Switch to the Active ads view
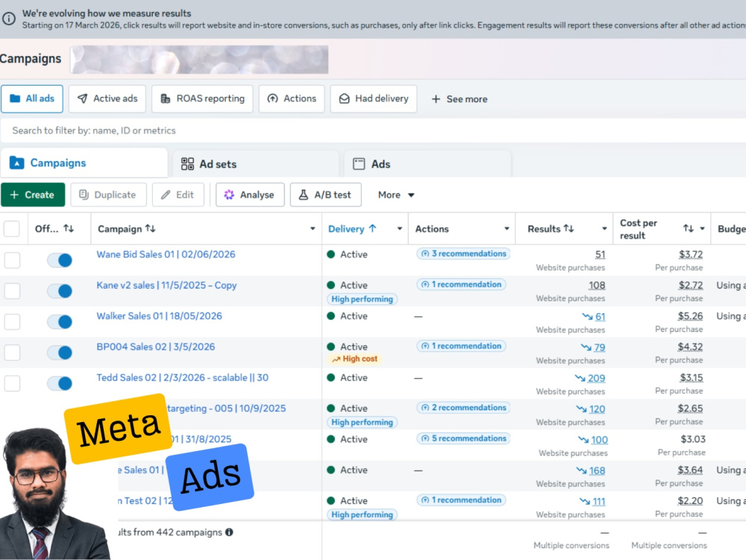 click(107, 99)
